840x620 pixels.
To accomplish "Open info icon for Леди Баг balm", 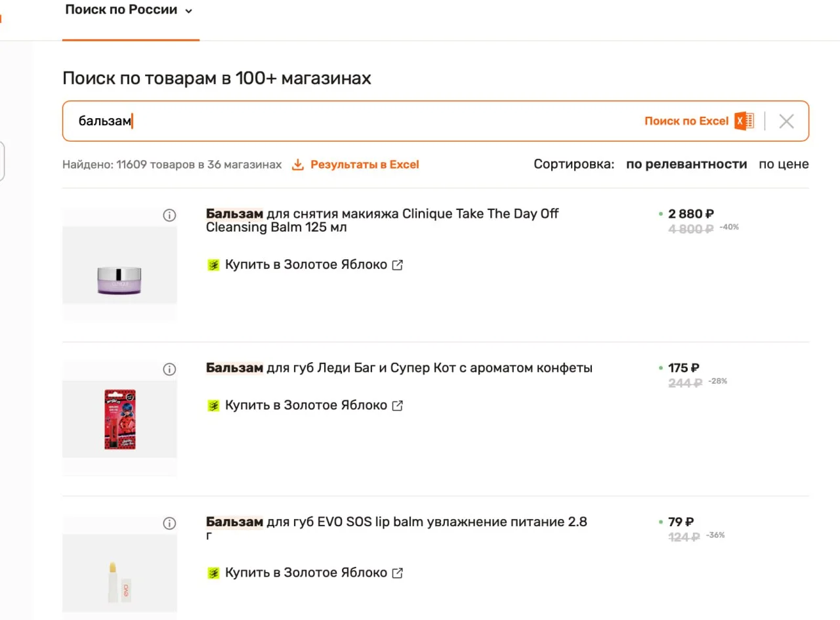I will tap(169, 369).
